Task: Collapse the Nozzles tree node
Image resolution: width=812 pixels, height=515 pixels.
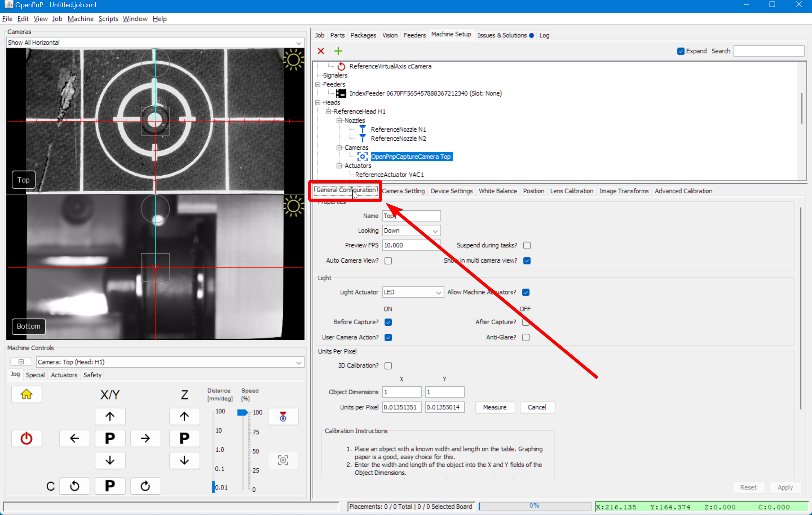Action: (x=339, y=120)
